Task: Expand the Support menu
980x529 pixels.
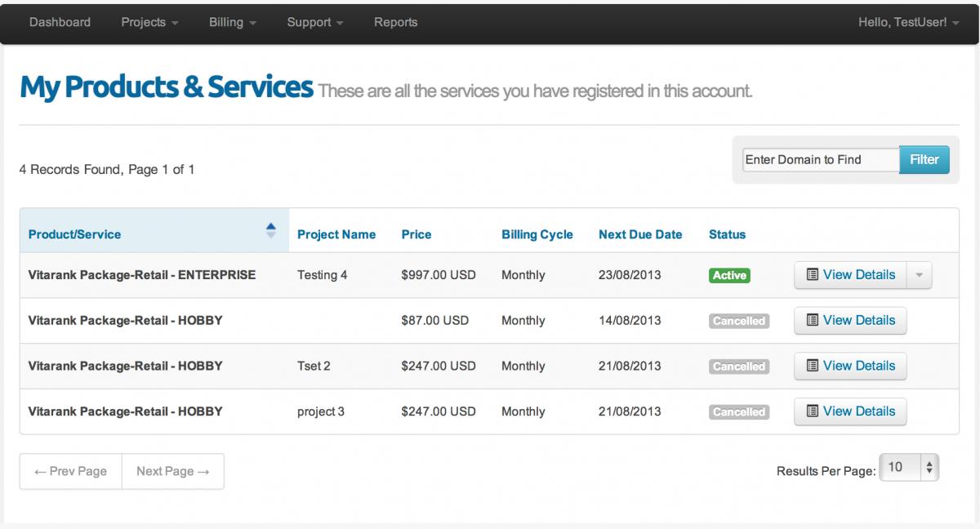Action: (x=315, y=22)
